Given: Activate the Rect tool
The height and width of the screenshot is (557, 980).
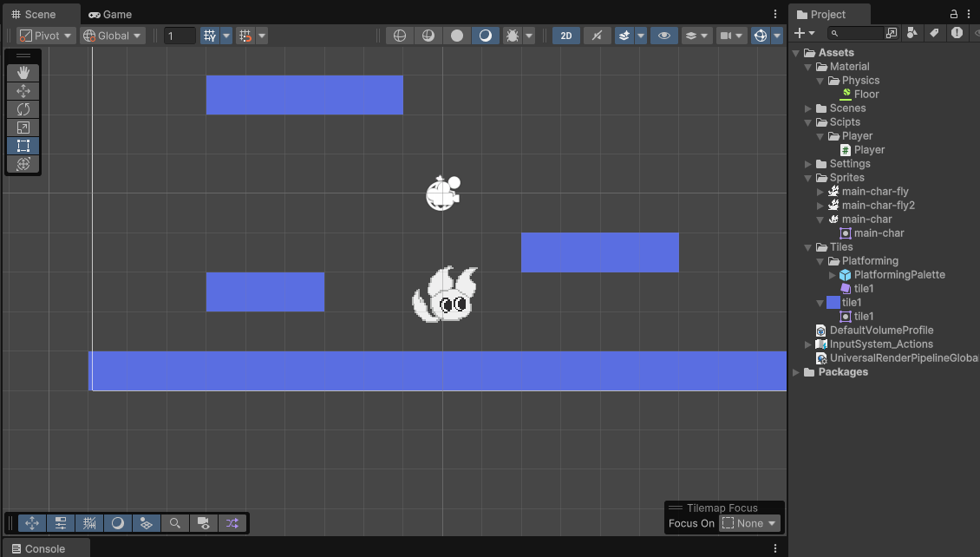Looking at the screenshot, I should click(23, 146).
